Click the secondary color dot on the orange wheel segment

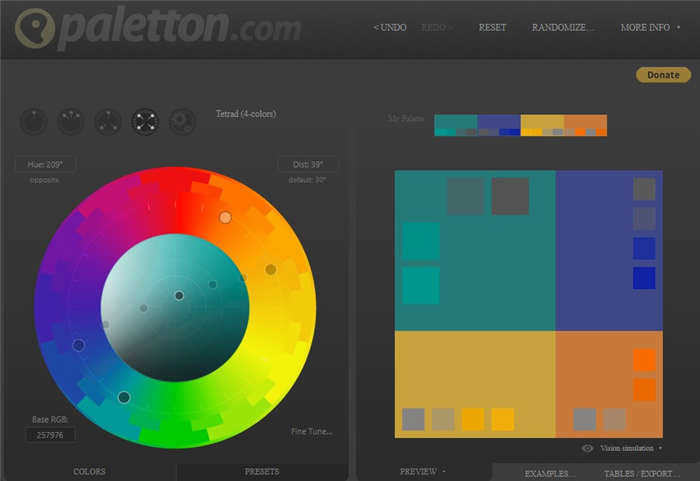point(225,217)
